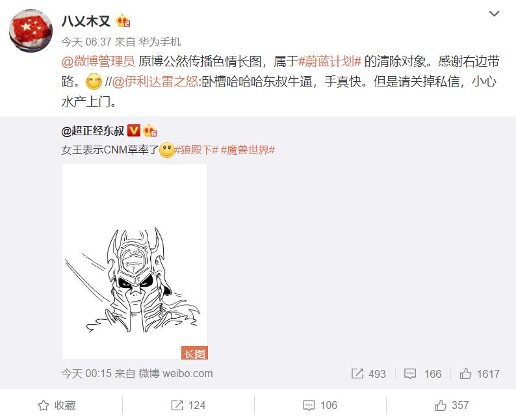This screenshot has width=516, height=420.
Task: Like this post with the 357 thumbs-up
Action: pos(452,405)
